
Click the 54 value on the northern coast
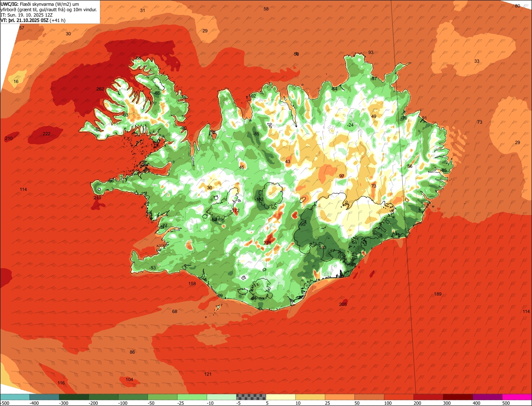[x=334, y=89]
